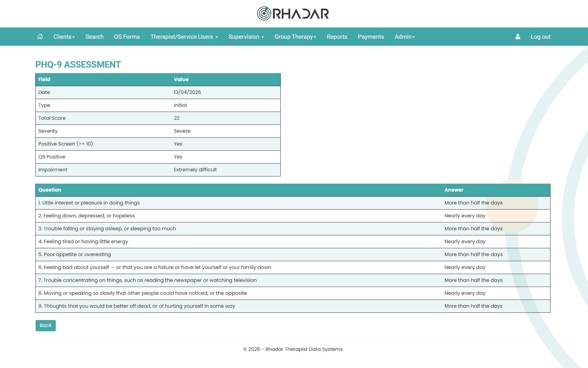The image size is (588, 368).
Task: Click the Rhadar Therapist Data Systems copyright text
Action: (293, 349)
